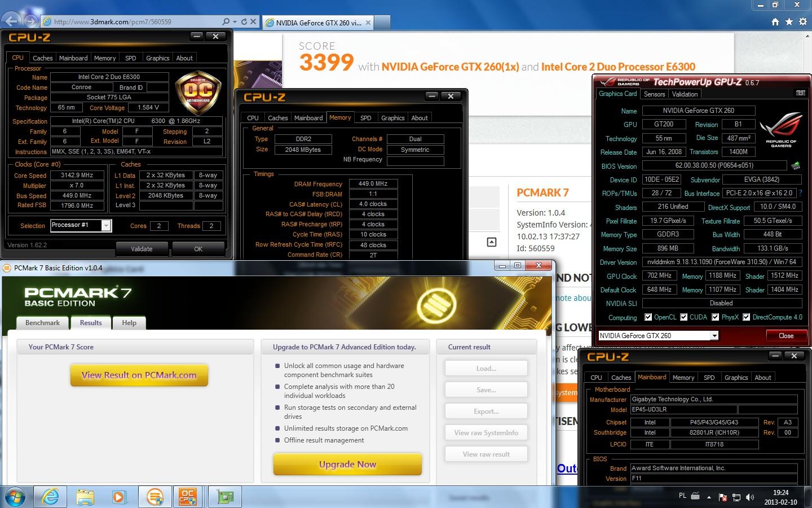Click the GPU-Z BIOS save chip icon

(x=796, y=166)
